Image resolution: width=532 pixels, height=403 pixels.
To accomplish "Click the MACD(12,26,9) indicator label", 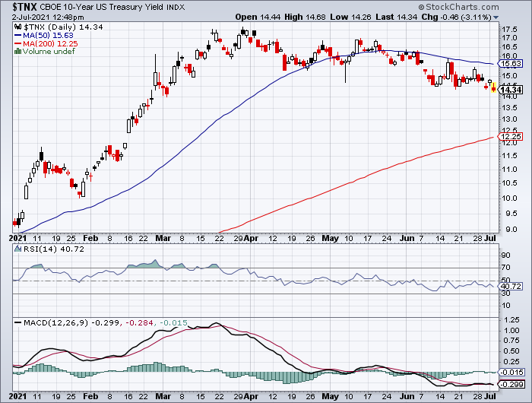I will 55,322.
